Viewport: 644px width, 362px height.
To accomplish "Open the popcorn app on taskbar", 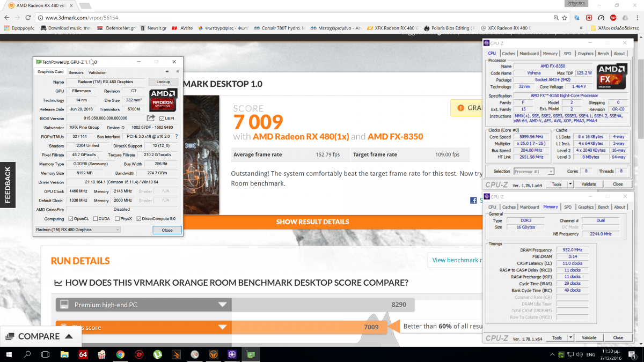I will coord(101,354).
